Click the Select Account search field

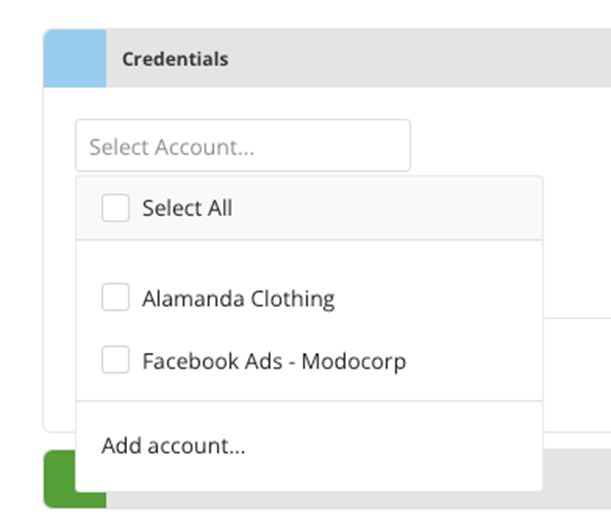click(x=243, y=145)
